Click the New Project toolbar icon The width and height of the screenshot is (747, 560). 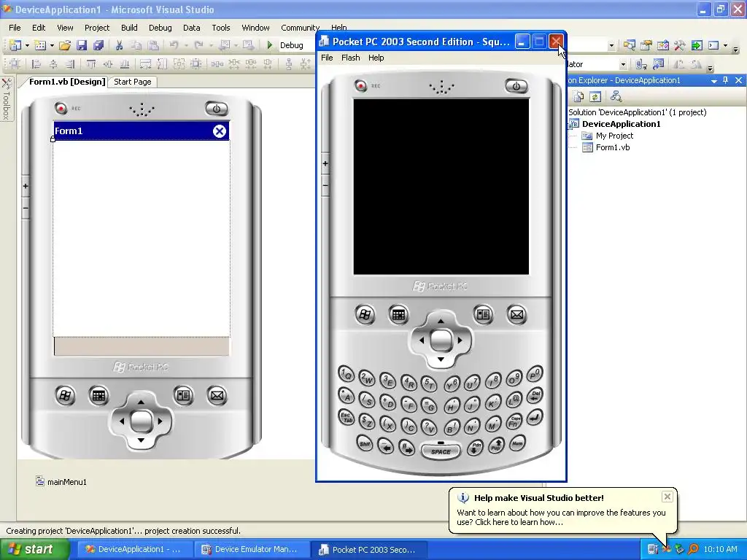(x=15, y=45)
